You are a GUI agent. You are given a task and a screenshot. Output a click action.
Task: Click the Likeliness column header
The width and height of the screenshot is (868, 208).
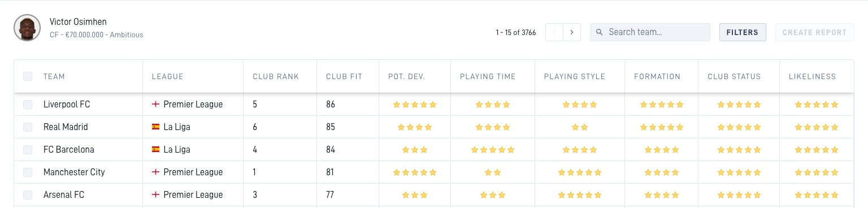pos(812,77)
